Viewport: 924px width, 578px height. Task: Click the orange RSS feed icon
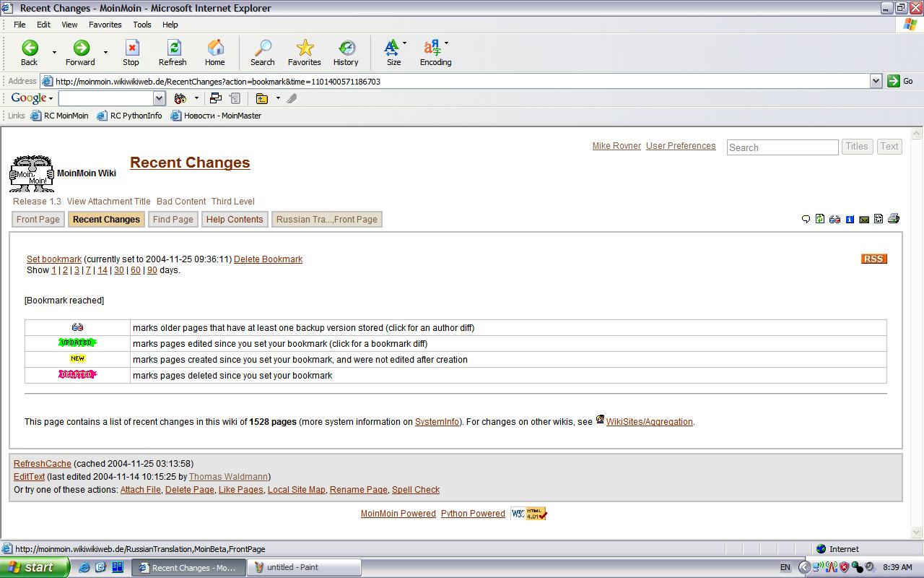point(874,259)
